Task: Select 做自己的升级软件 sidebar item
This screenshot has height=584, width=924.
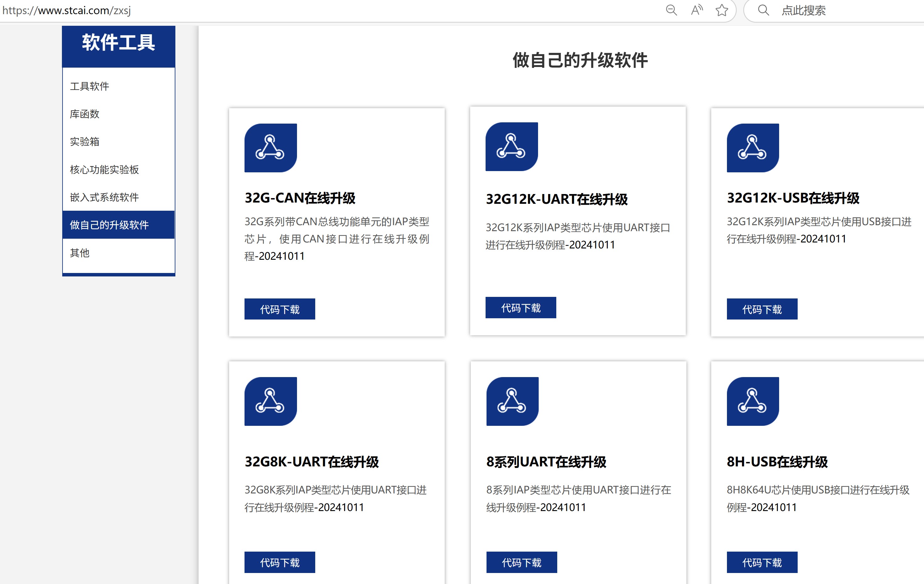Action: click(x=118, y=225)
